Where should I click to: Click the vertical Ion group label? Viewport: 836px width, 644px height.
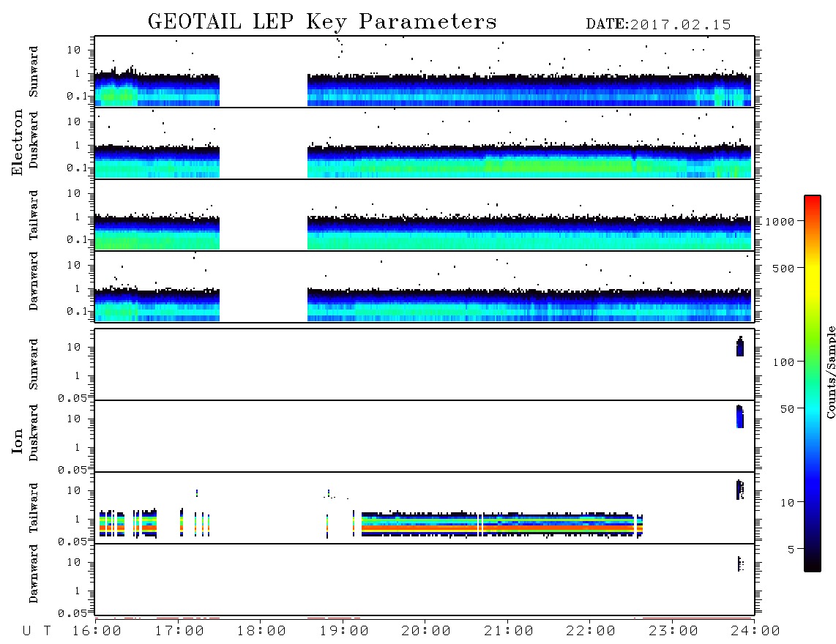tap(17, 441)
